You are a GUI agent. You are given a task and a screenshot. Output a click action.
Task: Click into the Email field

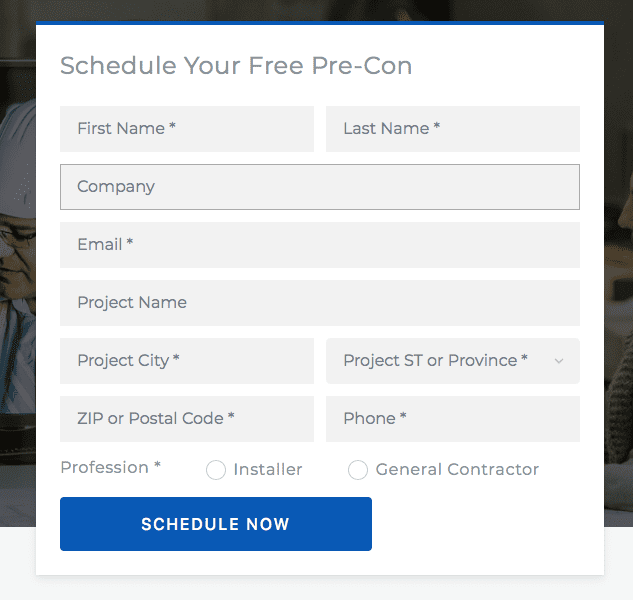319,245
